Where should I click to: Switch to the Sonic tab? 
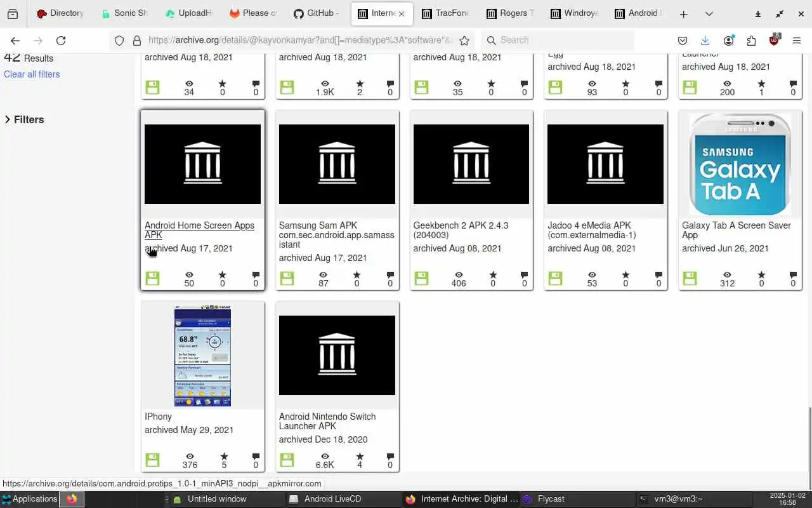(x=124, y=13)
